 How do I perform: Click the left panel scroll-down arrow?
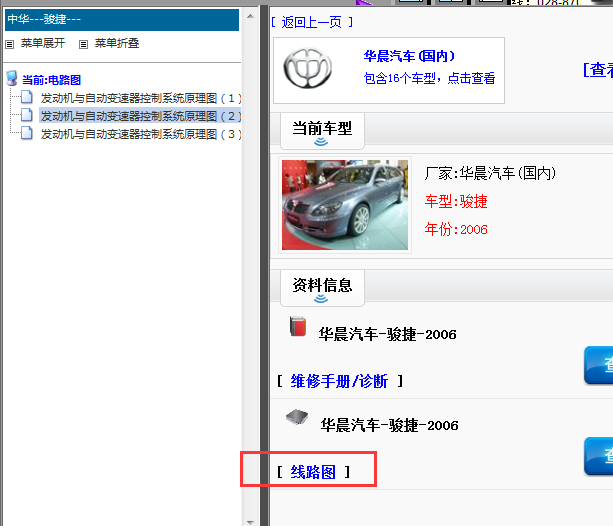[251, 522]
